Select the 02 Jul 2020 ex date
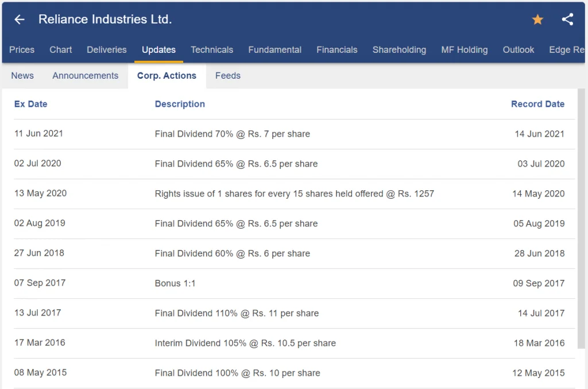The height and width of the screenshot is (389, 588). (37, 164)
